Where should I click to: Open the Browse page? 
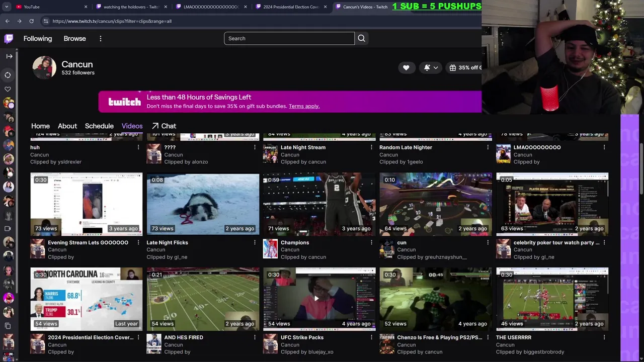point(74,39)
